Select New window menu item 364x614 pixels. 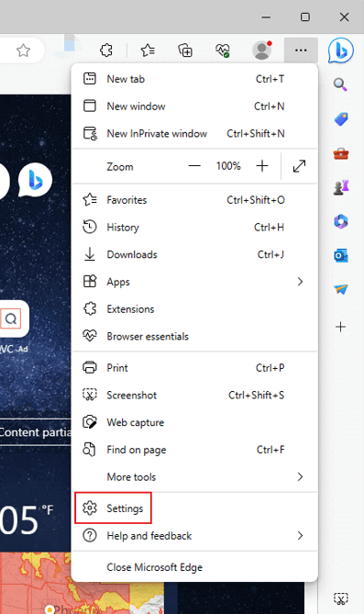click(x=194, y=106)
